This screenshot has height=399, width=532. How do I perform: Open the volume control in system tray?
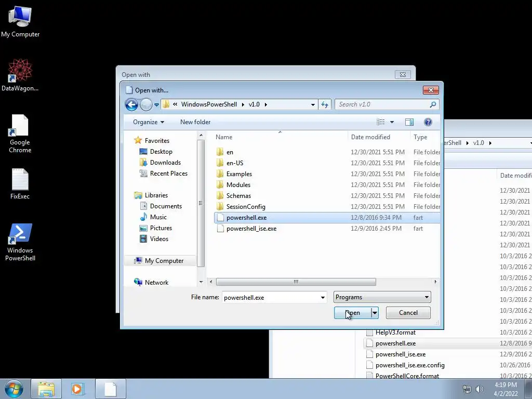point(480,389)
